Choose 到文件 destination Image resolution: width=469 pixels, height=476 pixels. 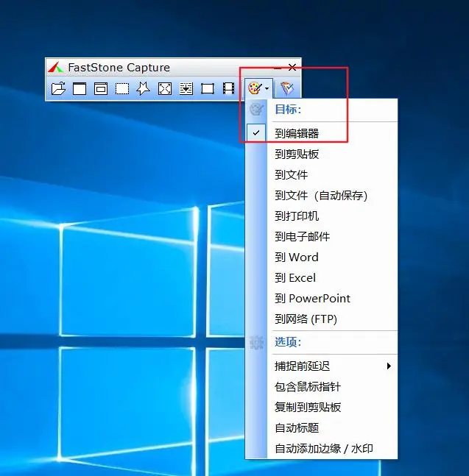tap(321, 174)
